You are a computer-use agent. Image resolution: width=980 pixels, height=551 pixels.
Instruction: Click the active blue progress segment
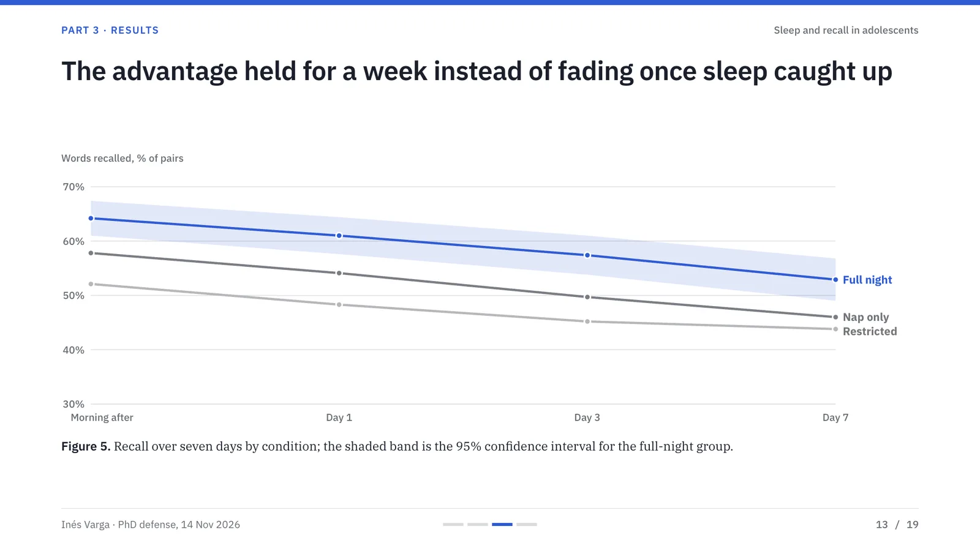[x=502, y=525]
